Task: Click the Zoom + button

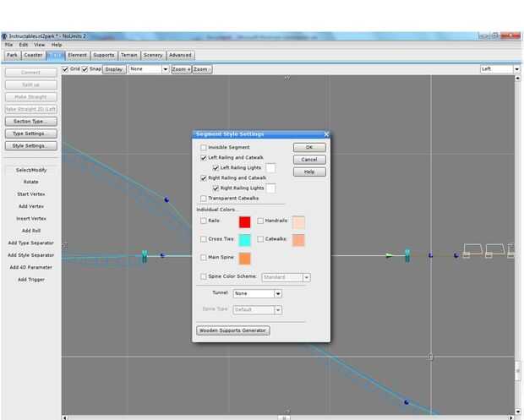Action: pyautogui.click(x=181, y=69)
